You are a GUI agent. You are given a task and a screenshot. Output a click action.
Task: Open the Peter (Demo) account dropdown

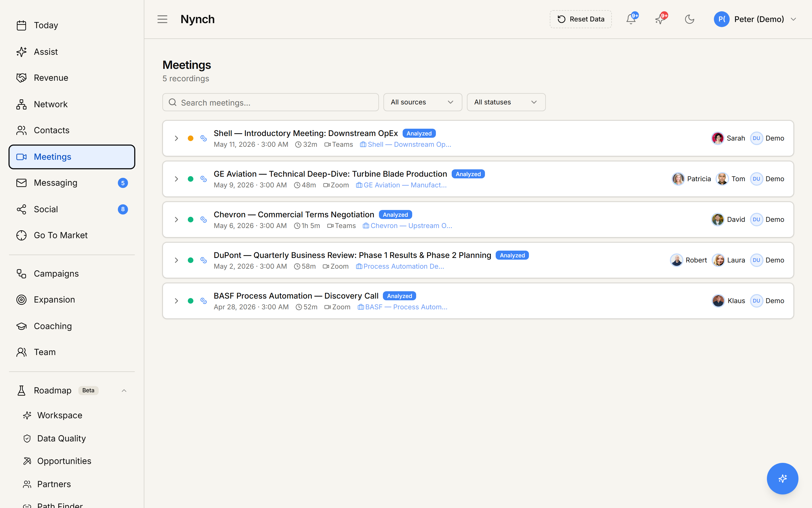755,19
